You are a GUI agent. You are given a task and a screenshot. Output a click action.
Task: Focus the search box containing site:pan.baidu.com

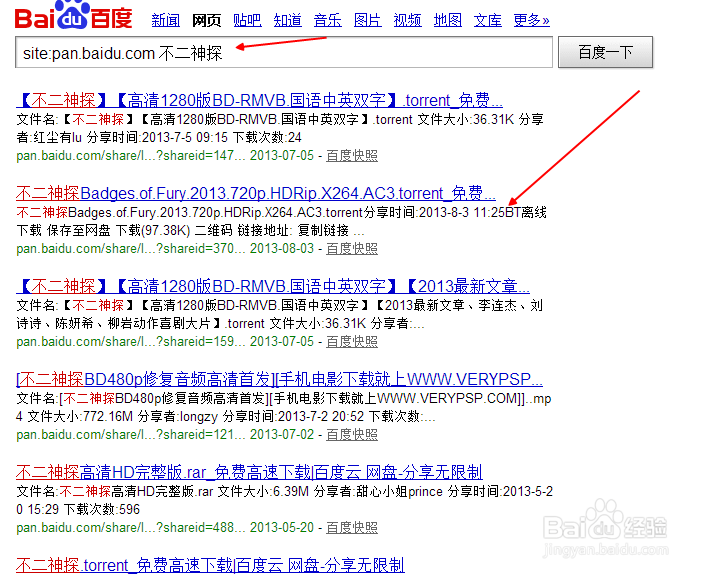pyautogui.click(x=284, y=52)
